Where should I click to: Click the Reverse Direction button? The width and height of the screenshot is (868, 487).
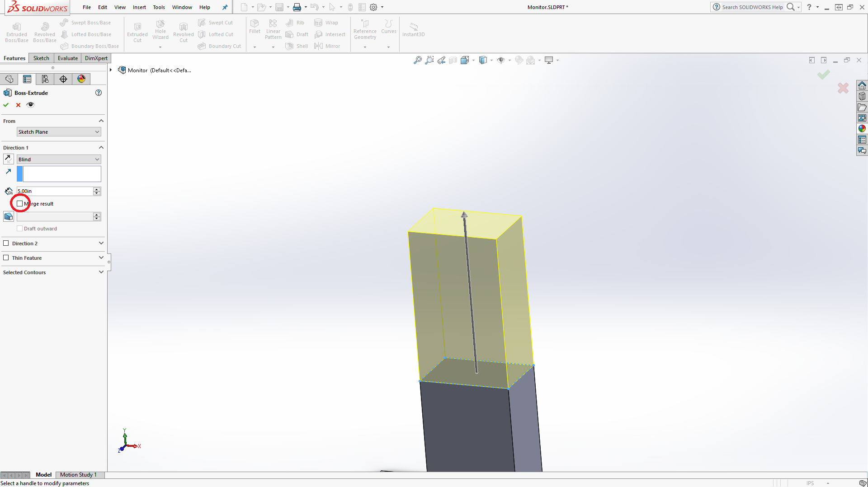pos(8,159)
